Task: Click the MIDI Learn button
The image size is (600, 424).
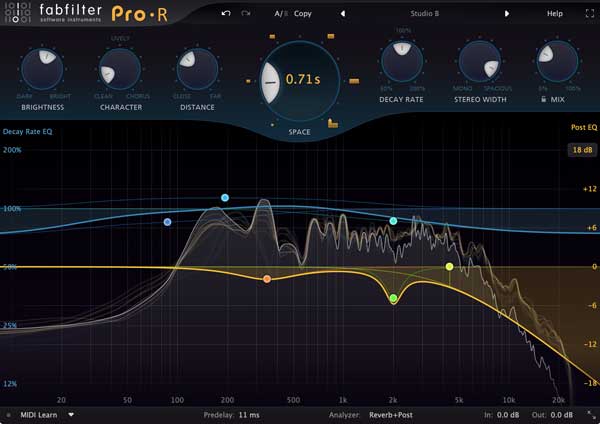Action: click(x=39, y=415)
